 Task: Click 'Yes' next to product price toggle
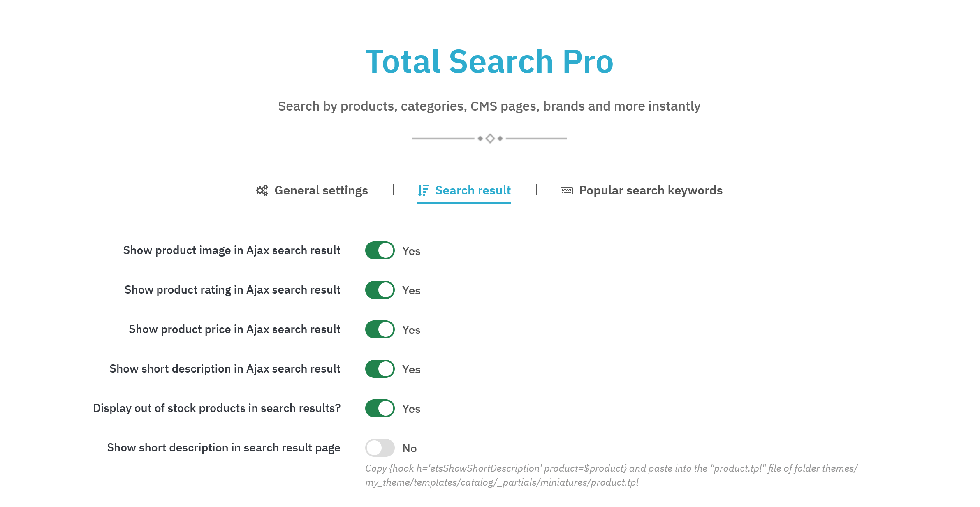click(x=411, y=330)
